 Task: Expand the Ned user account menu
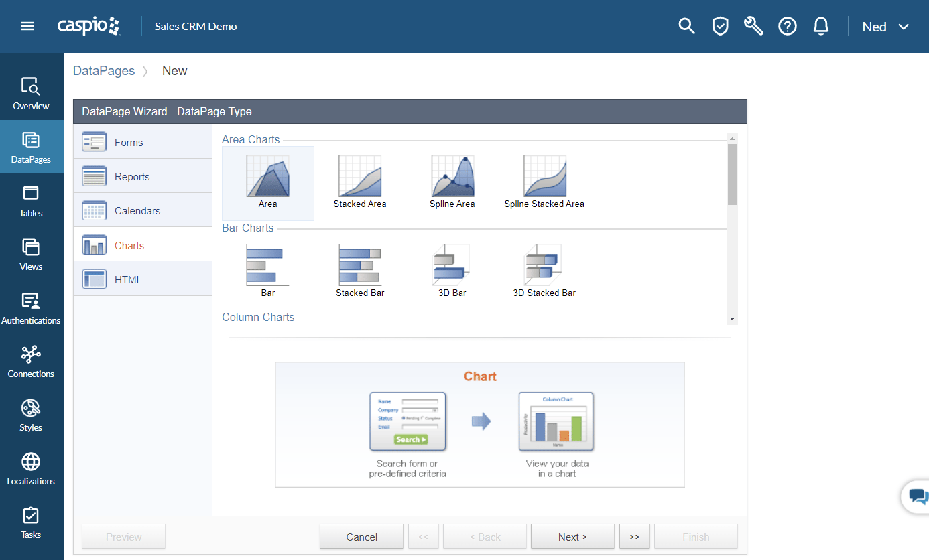click(885, 27)
